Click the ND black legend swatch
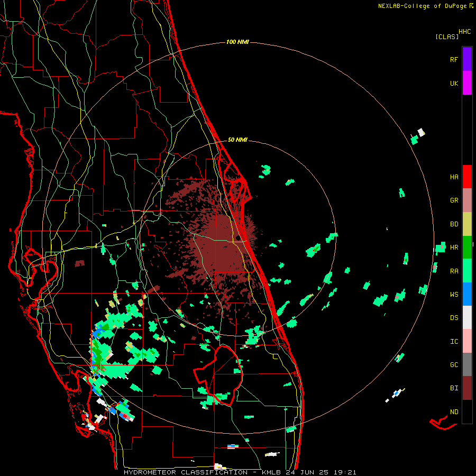The height and width of the screenshot is (476, 476). 467,411
